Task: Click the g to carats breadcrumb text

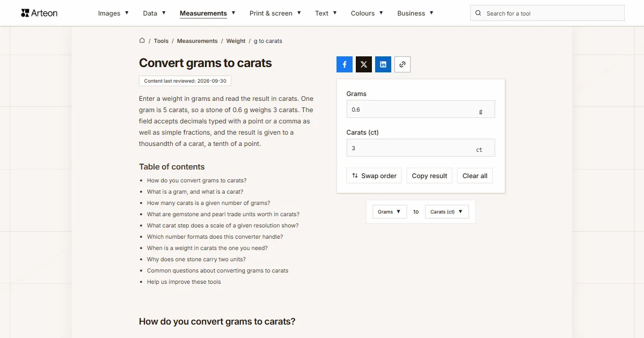Action: pos(268,41)
